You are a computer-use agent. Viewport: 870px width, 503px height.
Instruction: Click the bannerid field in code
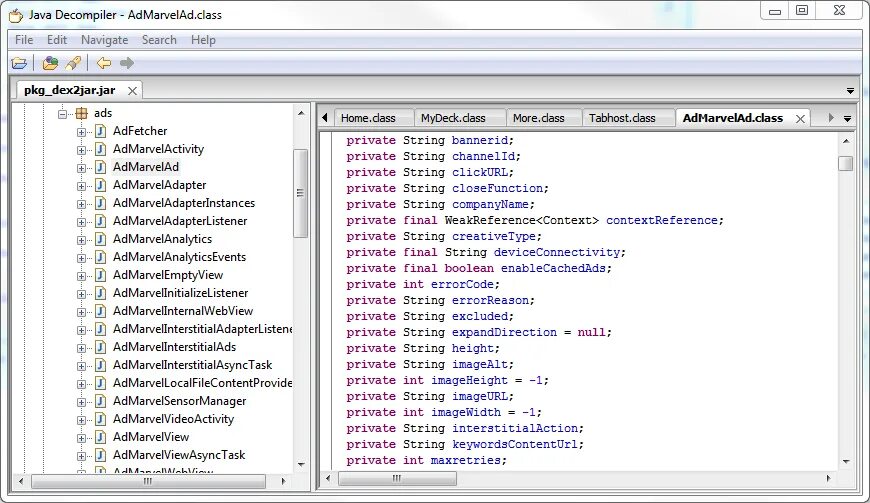[x=480, y=140]
